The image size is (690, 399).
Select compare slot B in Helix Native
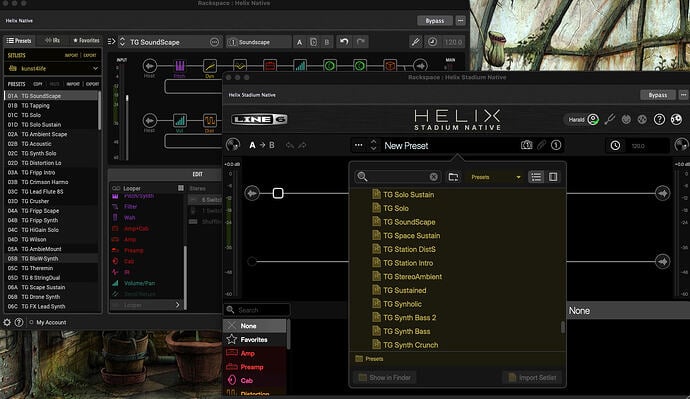click(x=327, y=42)
